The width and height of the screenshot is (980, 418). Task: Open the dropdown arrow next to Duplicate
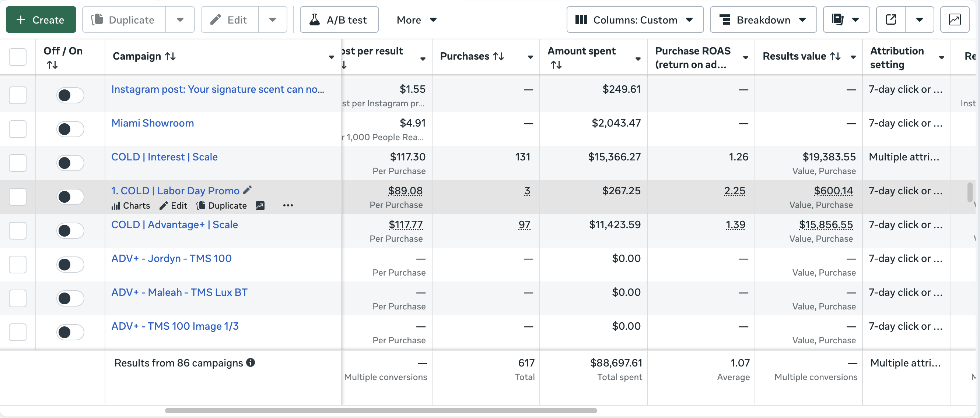point(180,20)
